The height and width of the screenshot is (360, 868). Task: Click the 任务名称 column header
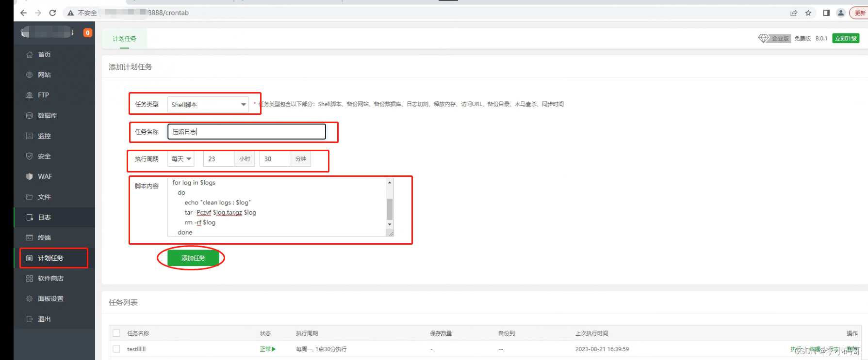138,333
